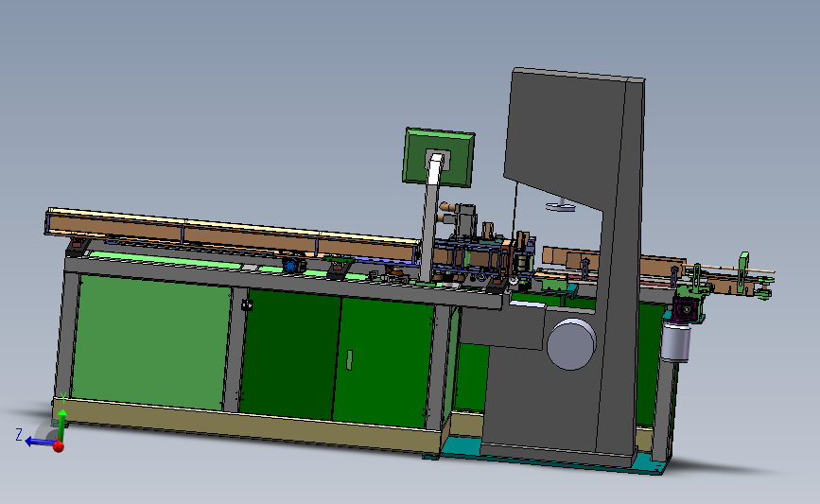Pick the silver cylindrical motor at the right end
The width and height of the screenshot is (820, 504).
click(x=675, y=342)
